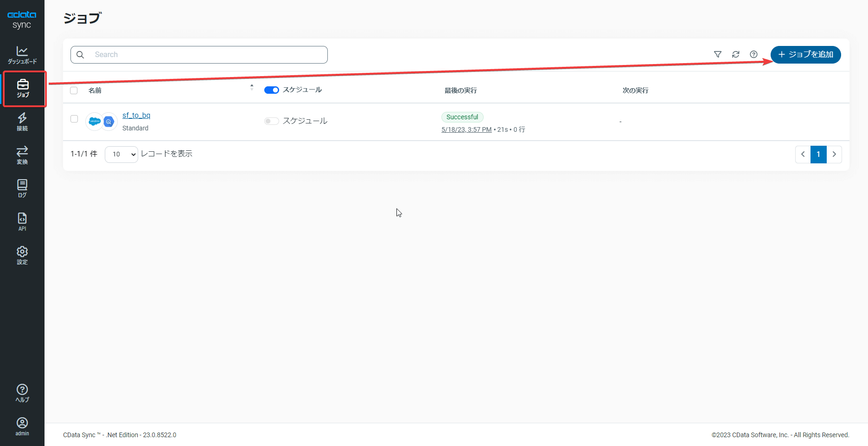Viewport: 868px width, 446px height.
Task: Check the sf_to_bq job checkbox
Action: [x=74, y=119]
